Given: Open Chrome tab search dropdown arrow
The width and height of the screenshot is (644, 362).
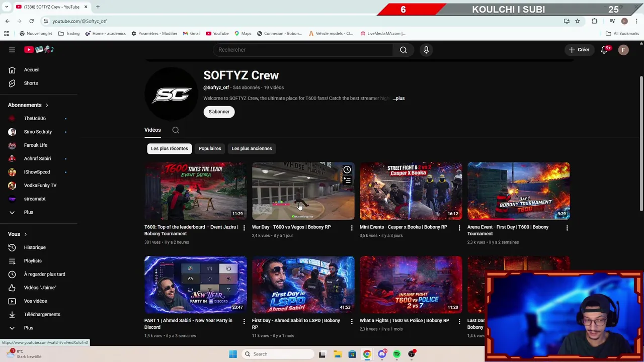Looking at the screenshot, I should click(x=7, y=7).
